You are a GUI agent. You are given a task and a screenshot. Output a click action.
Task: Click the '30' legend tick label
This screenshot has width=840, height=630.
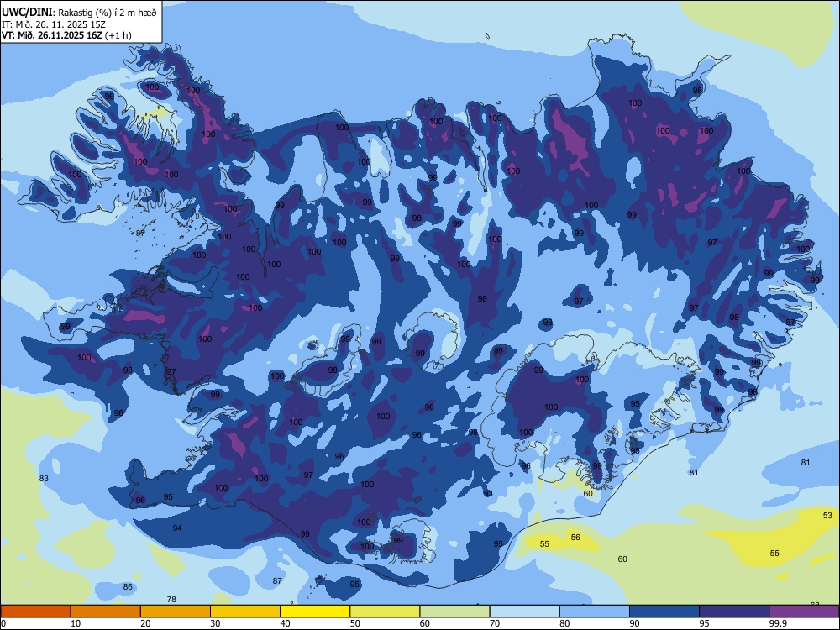pos(215,623)
